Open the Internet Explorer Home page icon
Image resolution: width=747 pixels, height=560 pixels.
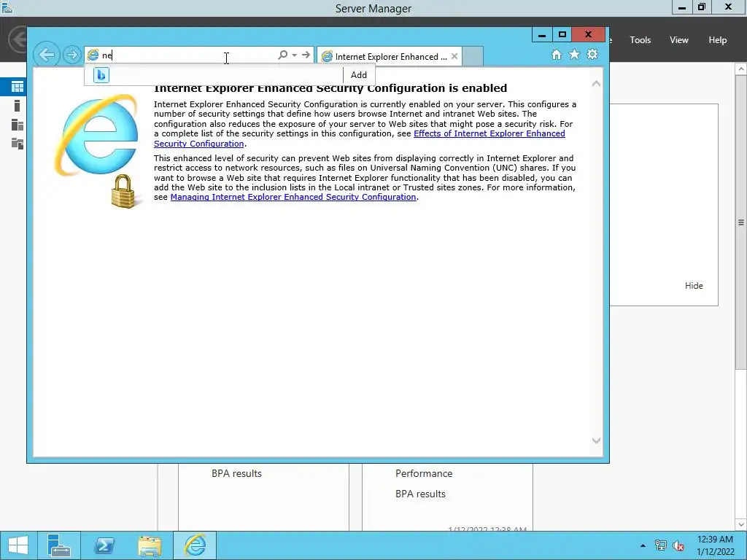click(x=557, y=55)
